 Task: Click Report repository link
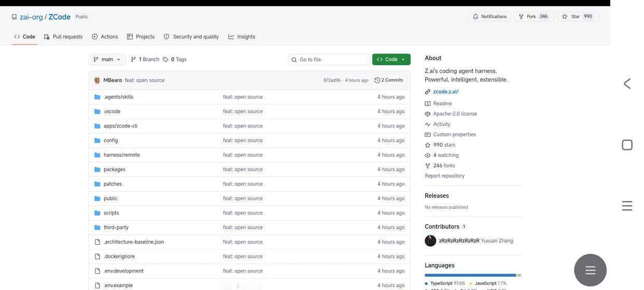pos(444,176)
